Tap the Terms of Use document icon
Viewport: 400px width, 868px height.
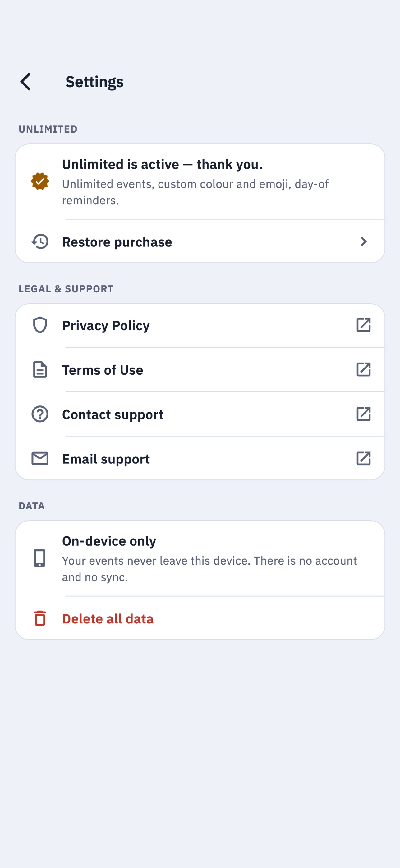point(40,370)
